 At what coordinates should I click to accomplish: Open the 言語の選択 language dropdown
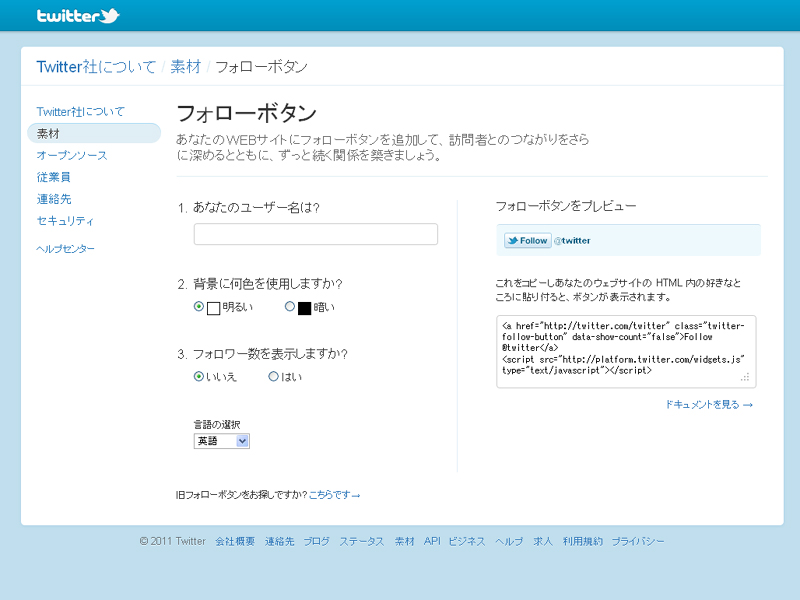(x=221, y=441)
